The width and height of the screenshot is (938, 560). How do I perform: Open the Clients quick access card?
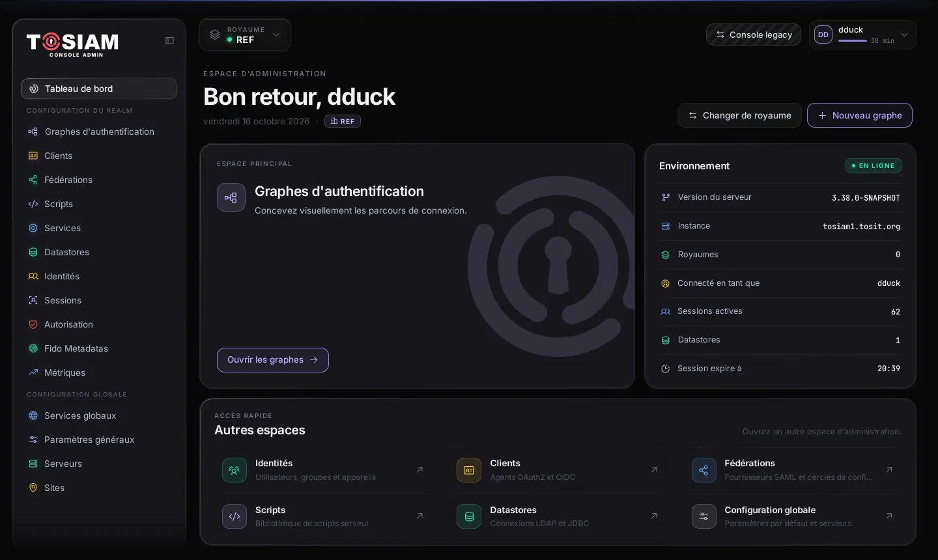click(558, 470)
